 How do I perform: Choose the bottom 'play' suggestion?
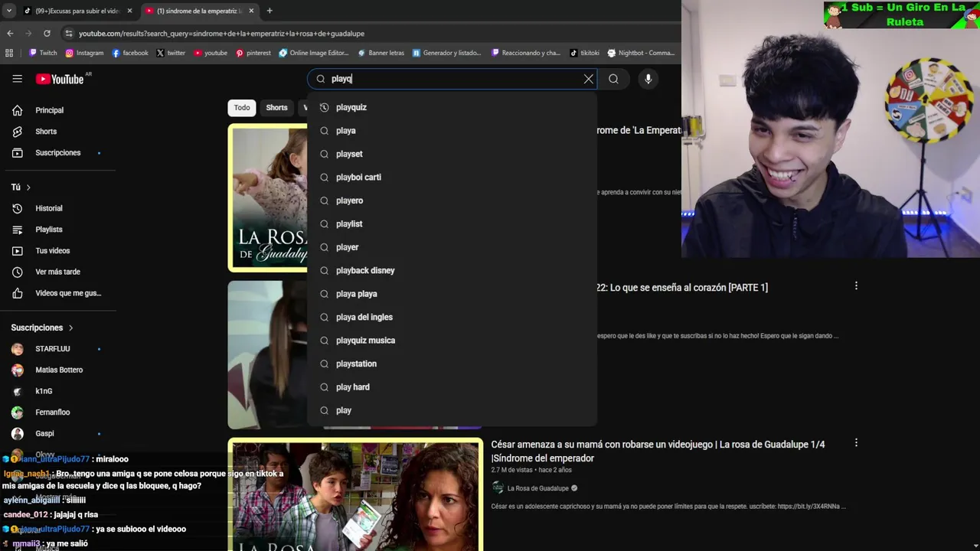(x=452, y=411)
